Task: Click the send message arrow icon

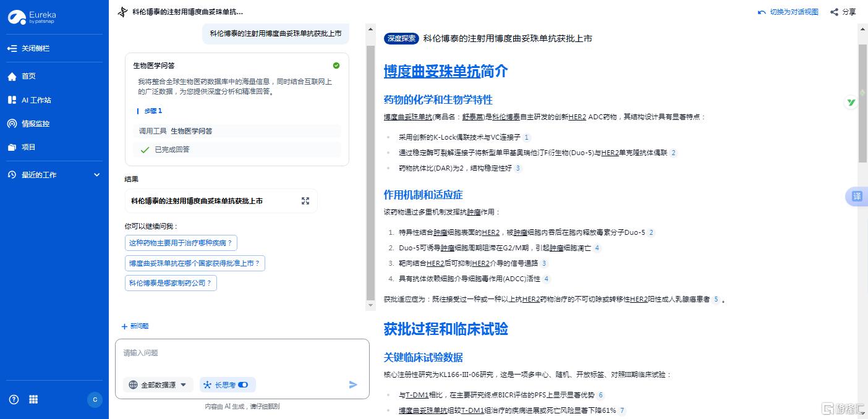Action: pyautogui.click(x=353, y=384)
